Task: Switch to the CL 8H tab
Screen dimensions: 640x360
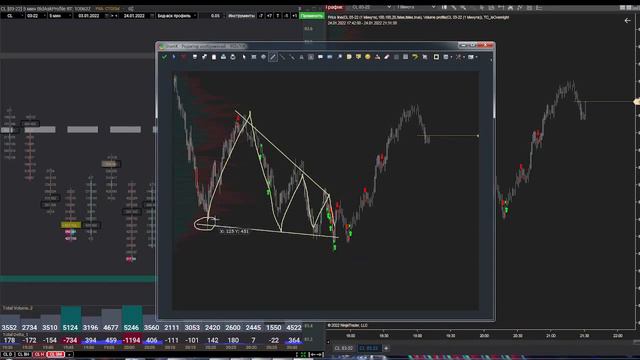Action: [23, 354]
